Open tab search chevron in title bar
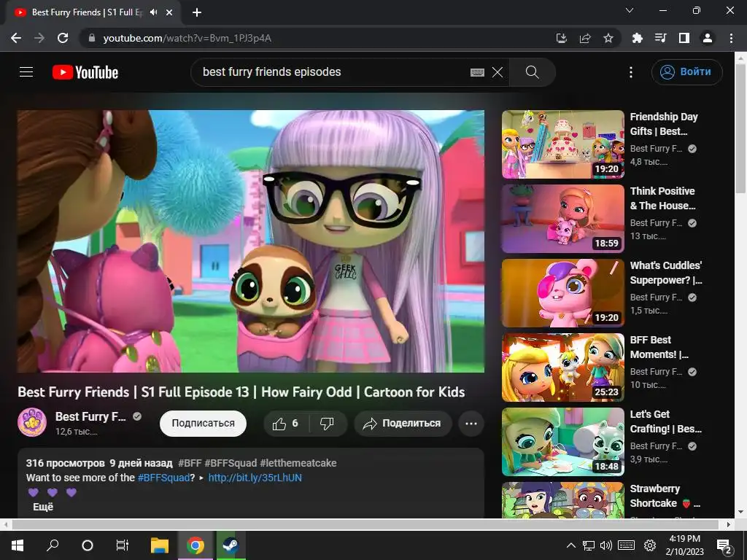This screenshot has height=560, width=747. [630, 10]
